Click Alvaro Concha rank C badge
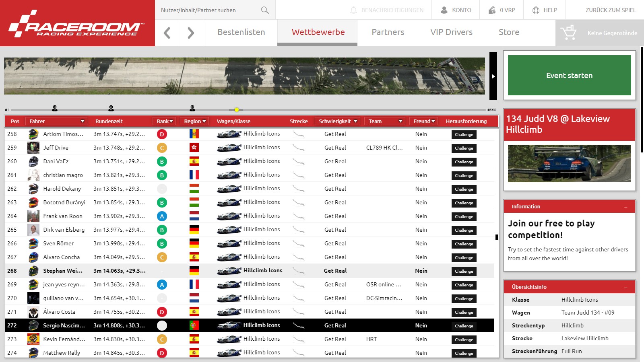The width and height of the screenshot is (644, 362). (162, 257)
